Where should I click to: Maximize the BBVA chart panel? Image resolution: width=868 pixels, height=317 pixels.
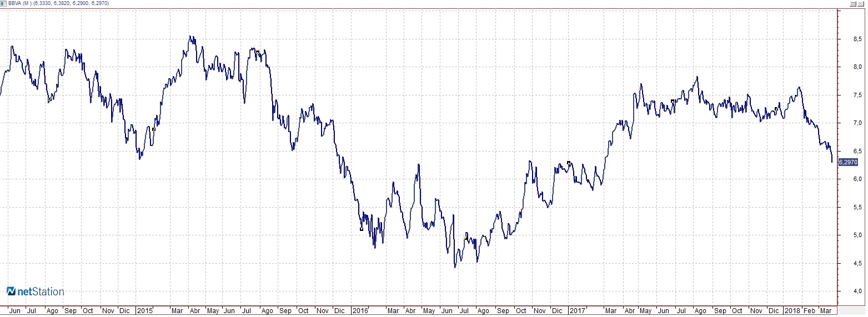click(x=854, y=3)
